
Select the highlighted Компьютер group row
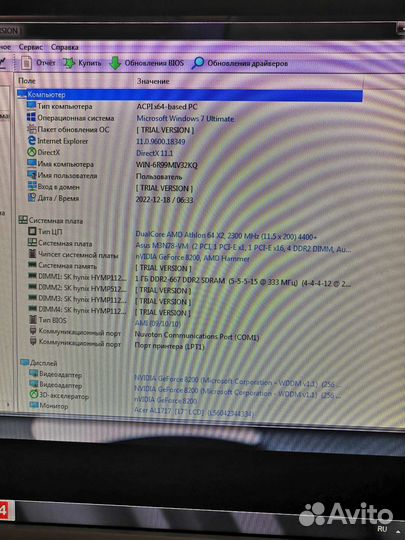[190, 95]
